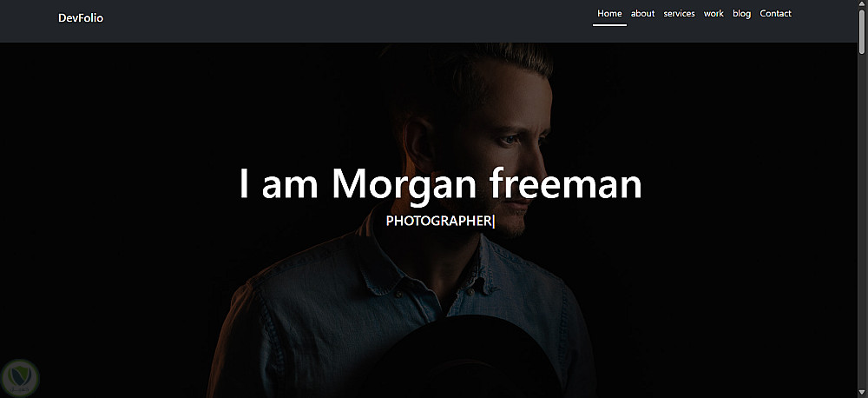Click the DevFolio brand logo
Viewport: 868px width, 398px height.
pos(80,18)
